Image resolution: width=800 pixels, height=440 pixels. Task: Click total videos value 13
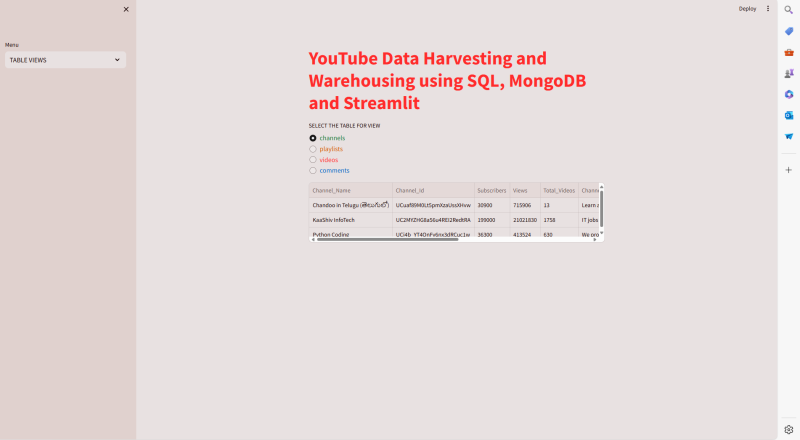click(x=559, y=205)
